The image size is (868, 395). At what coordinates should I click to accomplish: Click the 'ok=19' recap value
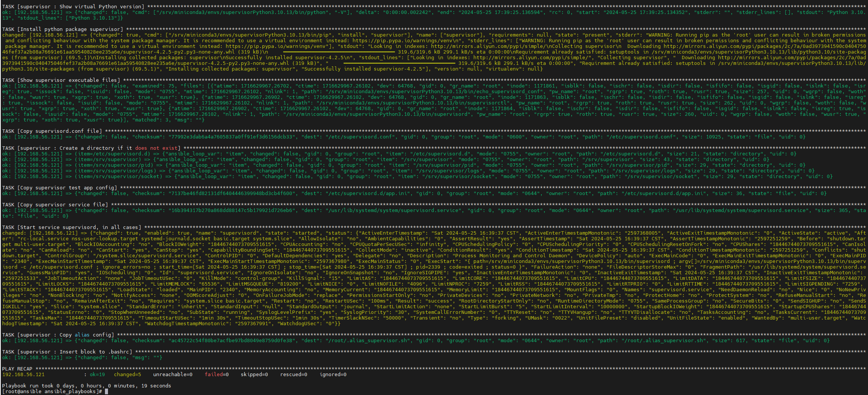pyautogui.click(x=97, y=374)
